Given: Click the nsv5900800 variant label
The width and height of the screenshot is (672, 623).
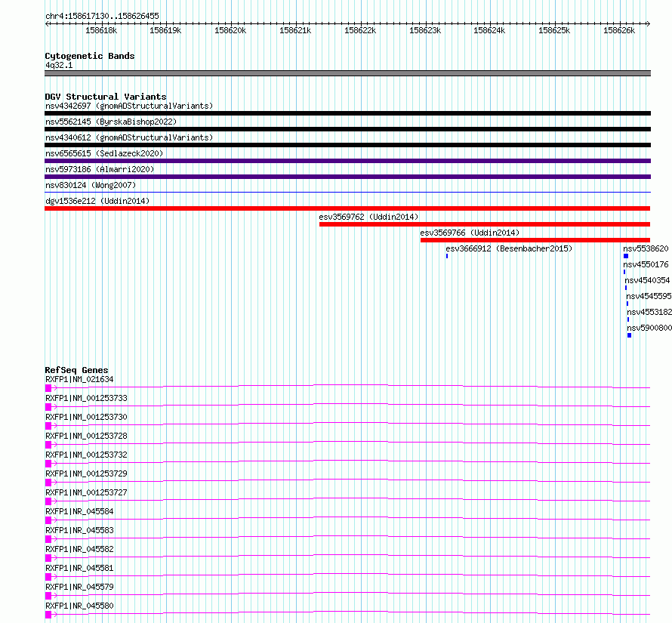Looking at the screenshot, I should pyautogui.click(x=649, y=328).
